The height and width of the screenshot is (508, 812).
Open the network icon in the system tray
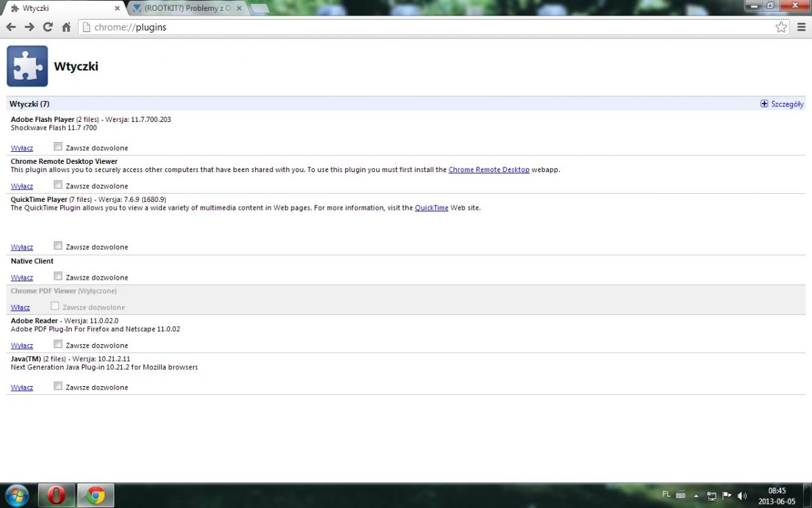click(x=711, y=496)
